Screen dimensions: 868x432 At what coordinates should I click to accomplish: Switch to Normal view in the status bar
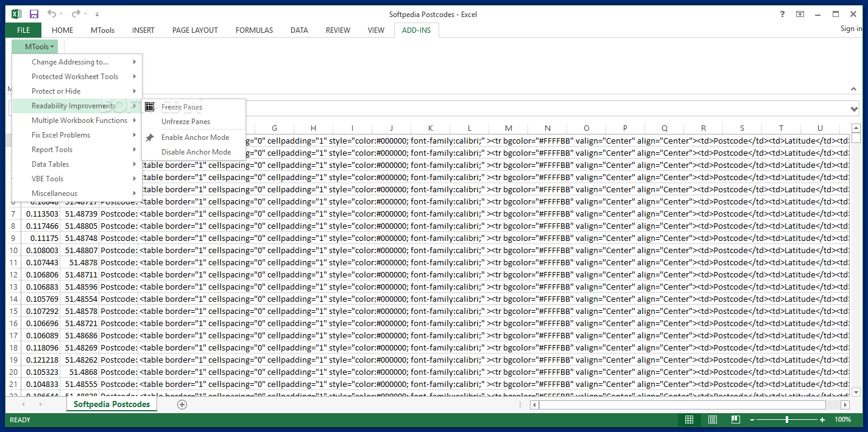(x=689, y=420)
